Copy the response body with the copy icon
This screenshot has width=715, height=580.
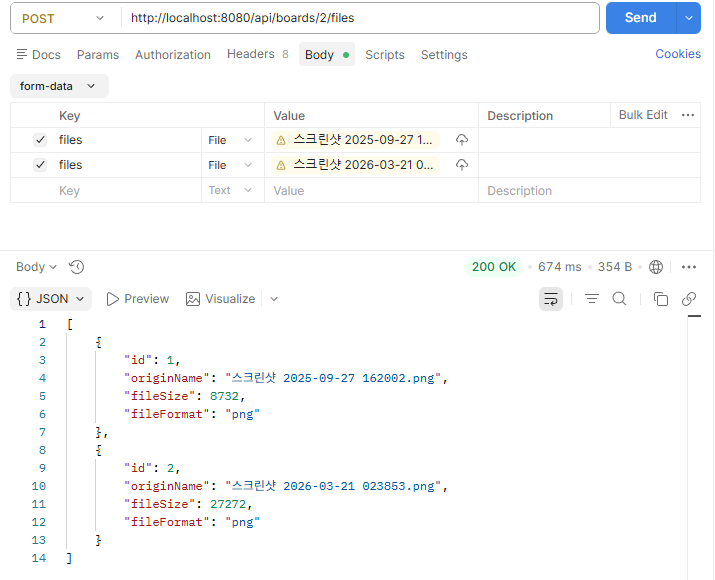click(x=661, y=299)
